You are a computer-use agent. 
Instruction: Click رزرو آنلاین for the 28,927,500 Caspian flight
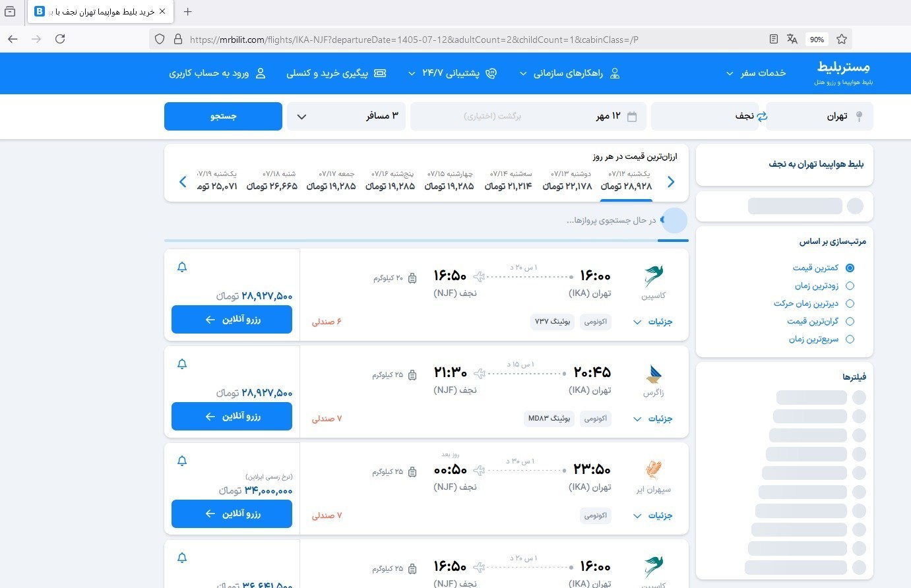232,320
